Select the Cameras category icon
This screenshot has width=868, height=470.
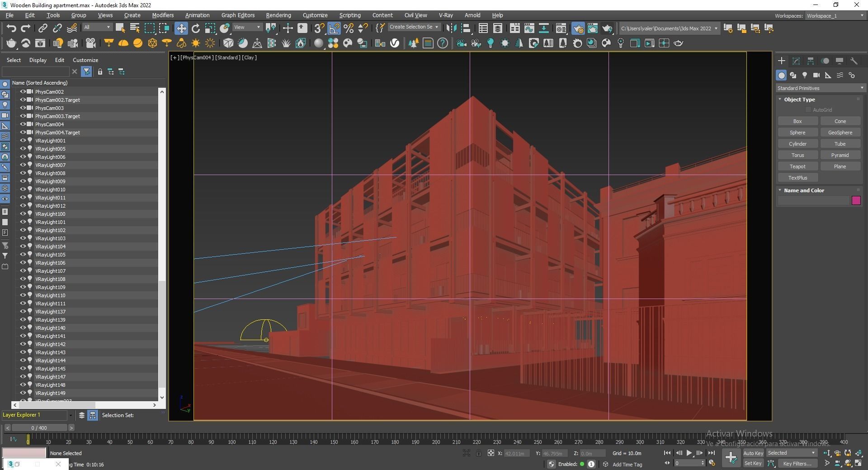pyautogui.click(x=816, y=75)
